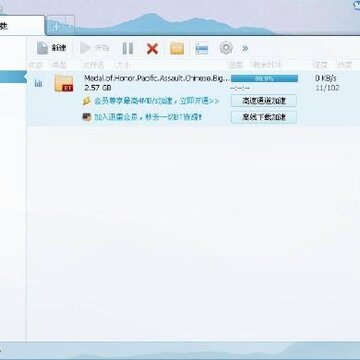Open a new tab with the plus button
This screenshot has height=360, width=360.
click(x=55, y=26)
